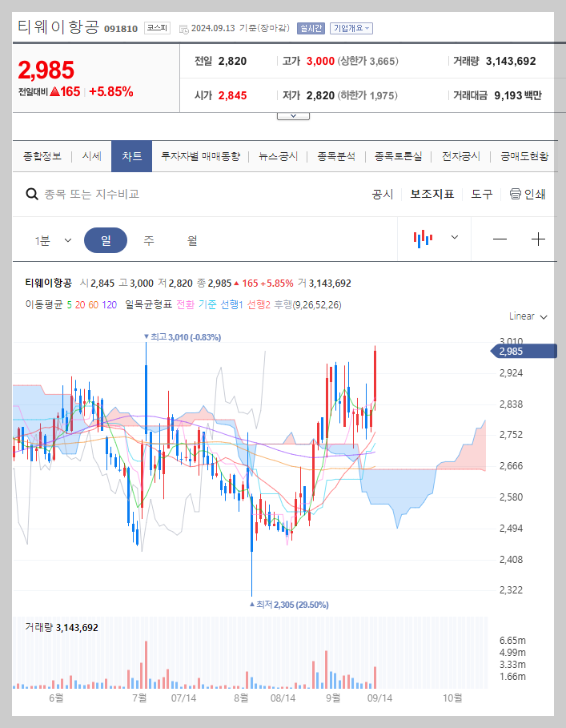Click the 하한가 1,975 text
Image resolution: width=566 pixels, height=728 pixels.
[367, 95]
